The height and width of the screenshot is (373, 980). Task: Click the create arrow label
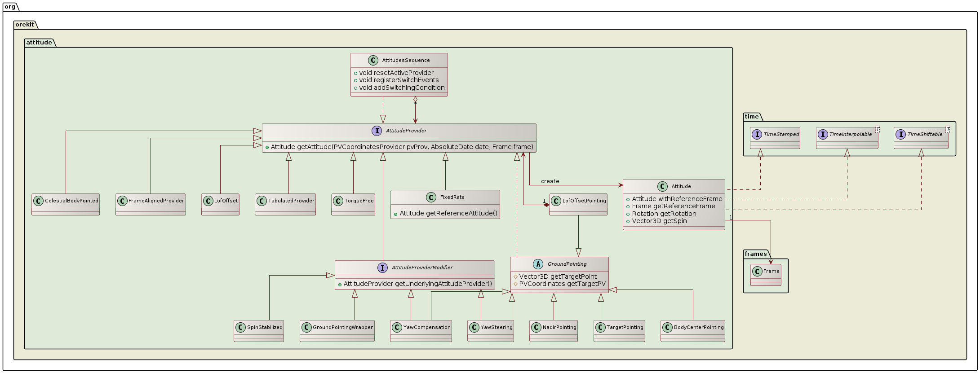550,181
